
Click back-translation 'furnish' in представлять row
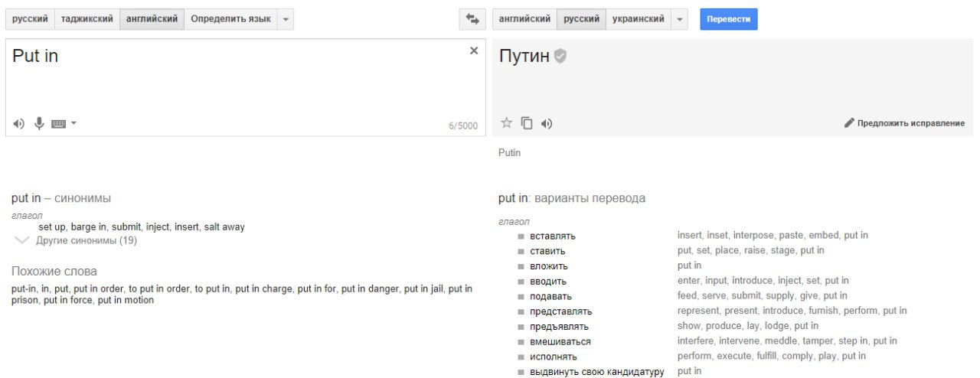point(824,311)
